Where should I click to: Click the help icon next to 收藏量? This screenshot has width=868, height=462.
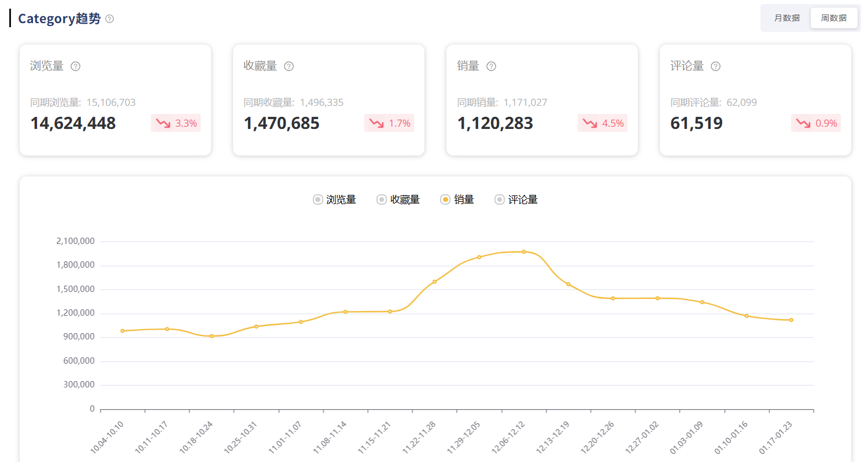point(289,66)
